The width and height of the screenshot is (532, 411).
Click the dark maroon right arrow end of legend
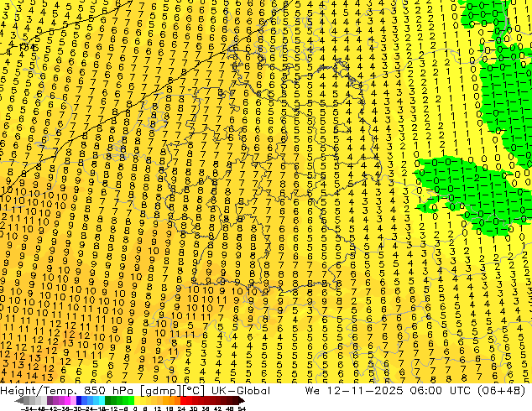pos(242,401)
